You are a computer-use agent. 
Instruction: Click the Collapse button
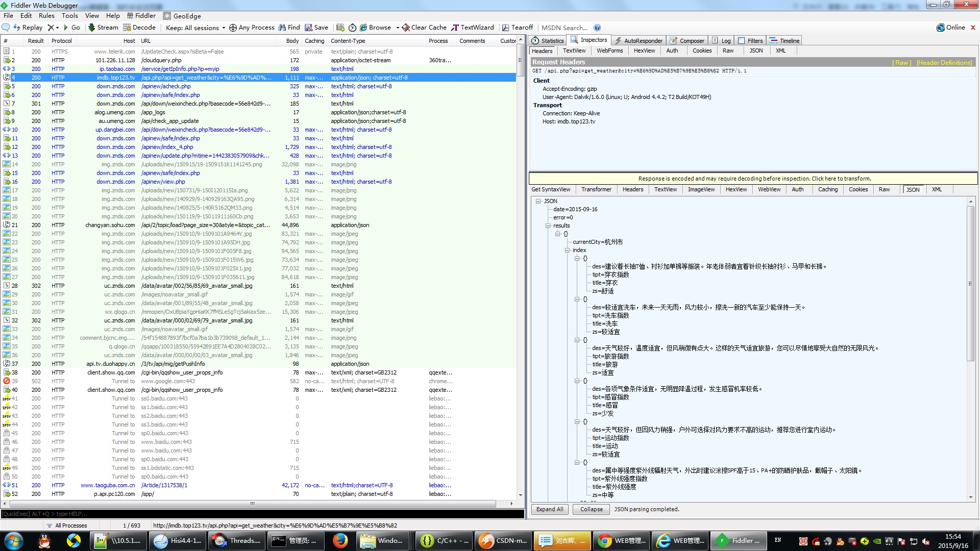click(591, 509)
